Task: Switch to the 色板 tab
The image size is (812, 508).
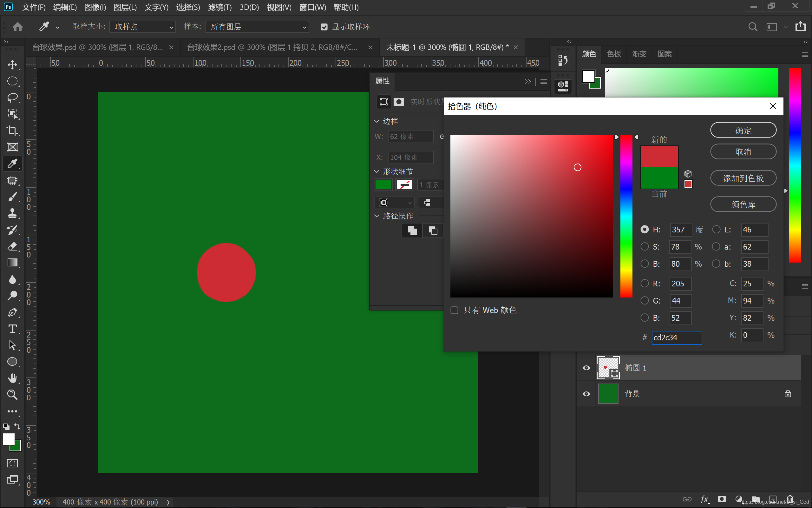Action: (x=614, y=54)
